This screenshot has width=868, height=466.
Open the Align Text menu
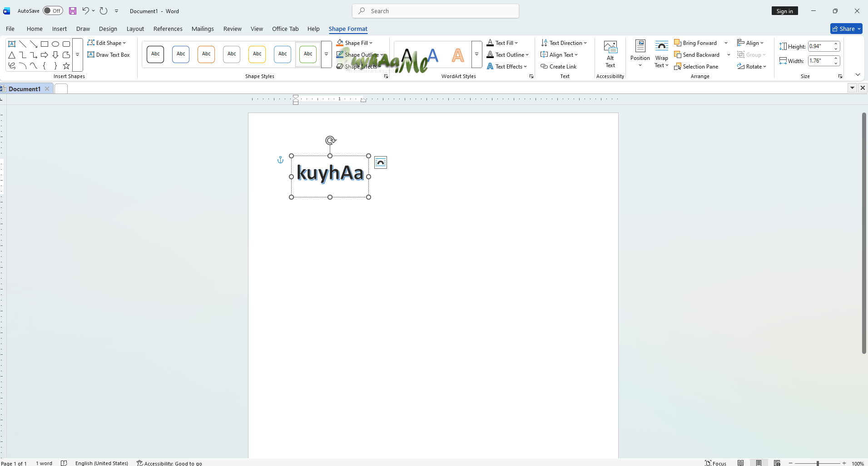pyautogui.click(x=559, y=54)
